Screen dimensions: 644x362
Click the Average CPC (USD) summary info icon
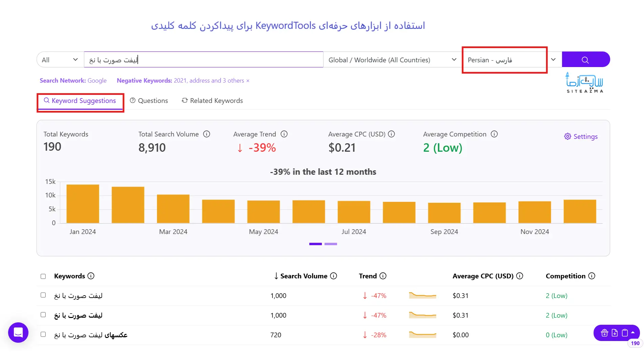[x=391, y=134]
